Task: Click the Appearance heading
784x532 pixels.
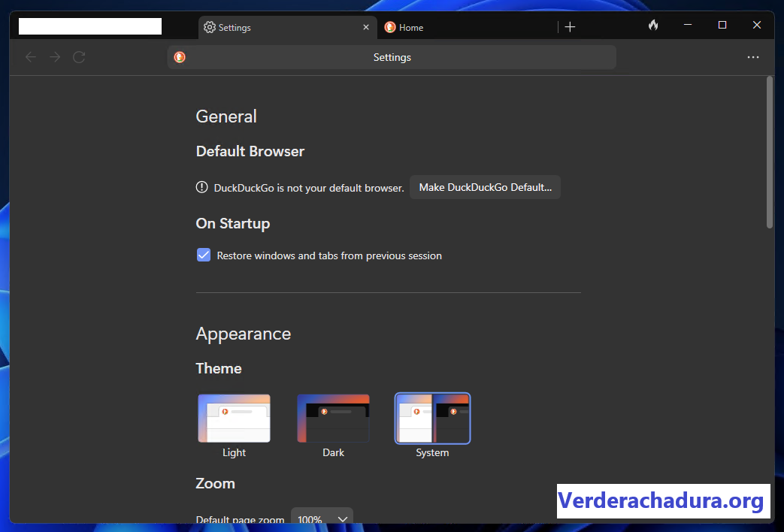Action: [x=243, y=334]
